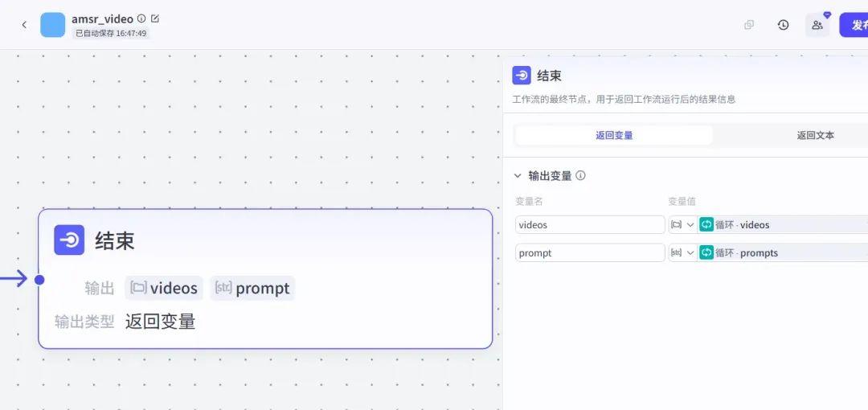Screen dimensions: 868x410
Task: Click the blue amsr_video workflow avatar
Action: 52,25
